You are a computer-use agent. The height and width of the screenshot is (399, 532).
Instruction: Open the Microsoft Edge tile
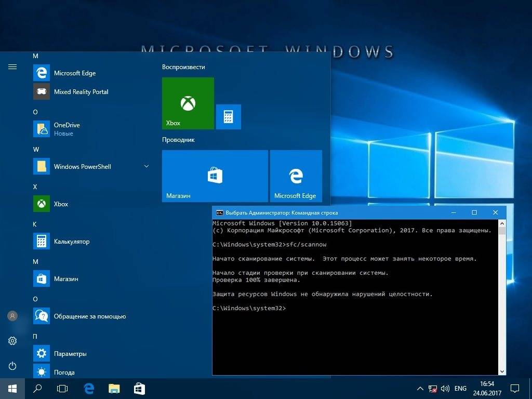pyautogui.click(x=296, y=176)
